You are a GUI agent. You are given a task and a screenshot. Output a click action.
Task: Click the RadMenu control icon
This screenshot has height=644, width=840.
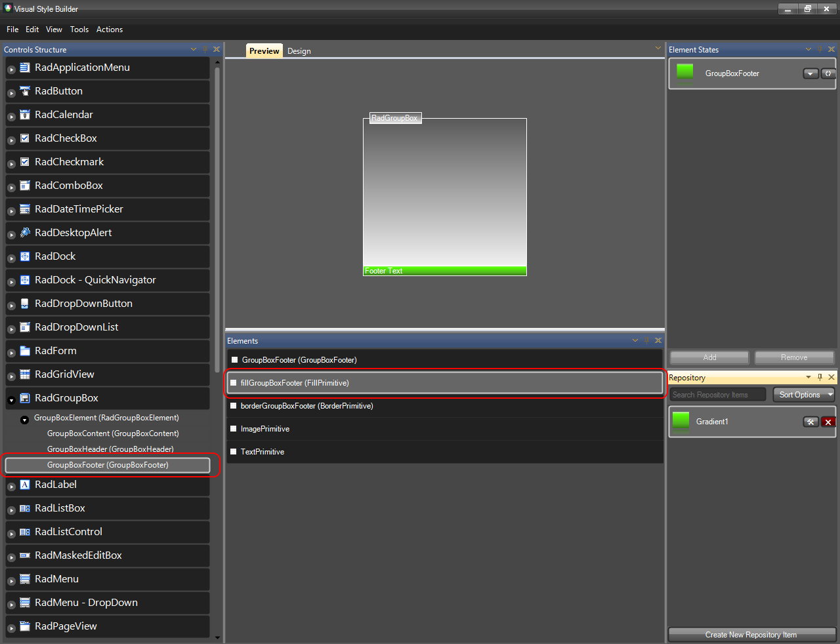pyautogui.click(x=25, y=579)
